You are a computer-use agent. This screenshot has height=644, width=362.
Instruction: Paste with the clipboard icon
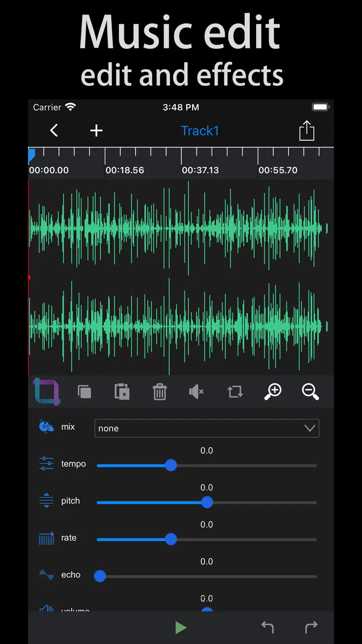click(122, 392)
